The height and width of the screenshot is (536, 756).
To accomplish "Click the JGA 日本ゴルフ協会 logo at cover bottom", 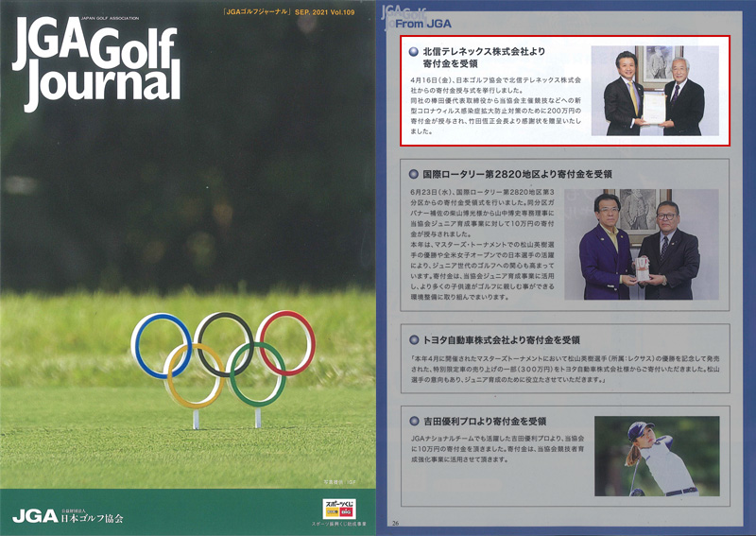I will coord(67,517).
